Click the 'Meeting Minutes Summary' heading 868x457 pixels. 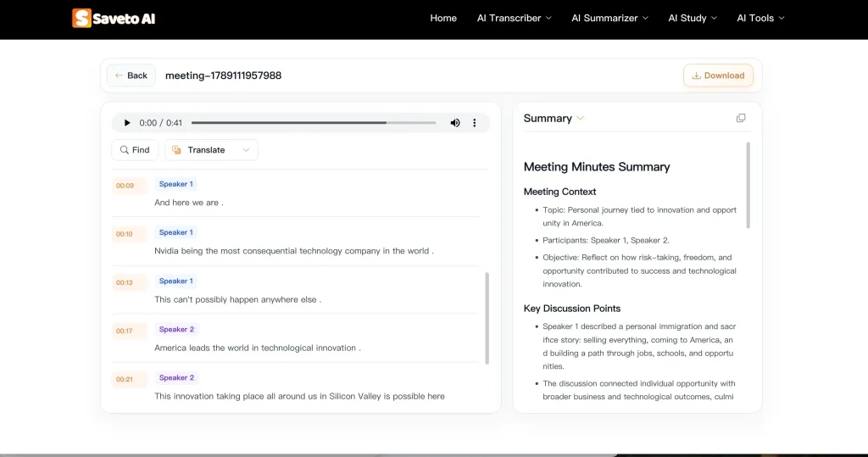tap(597, 167)
